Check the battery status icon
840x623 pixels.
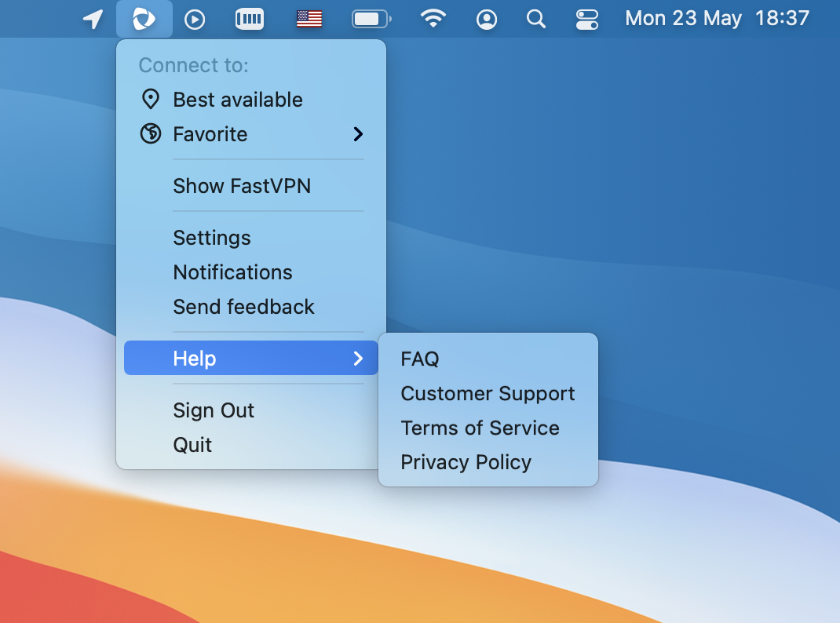[372, 20]
